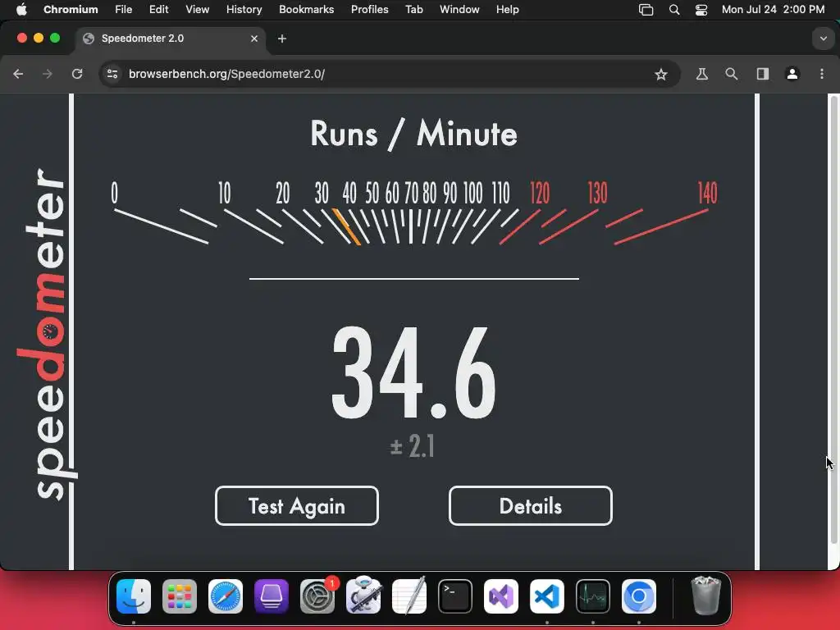Open the History menu

(x=244, y=9)
